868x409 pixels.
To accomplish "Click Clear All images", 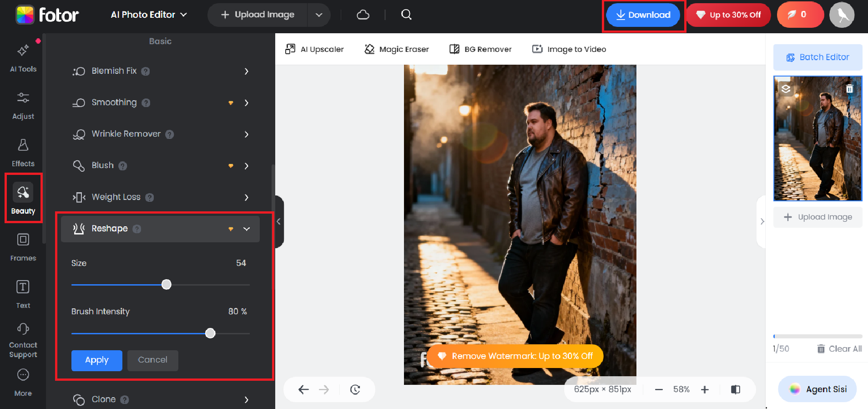I will point(839,349).
